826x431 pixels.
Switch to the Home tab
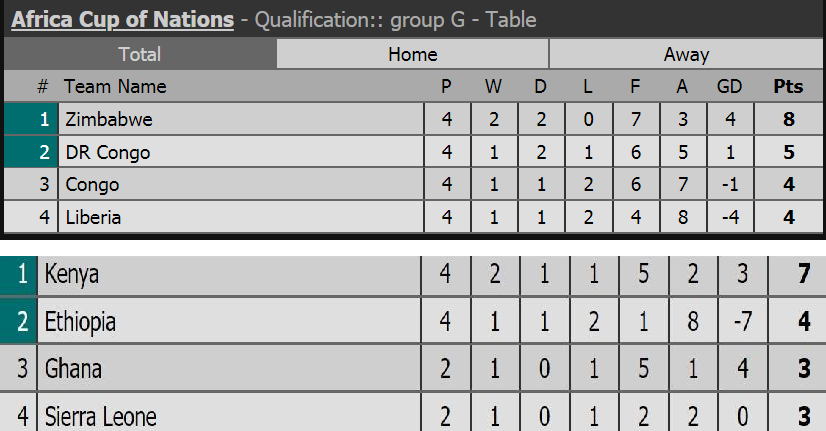click(x=412, y=54)
